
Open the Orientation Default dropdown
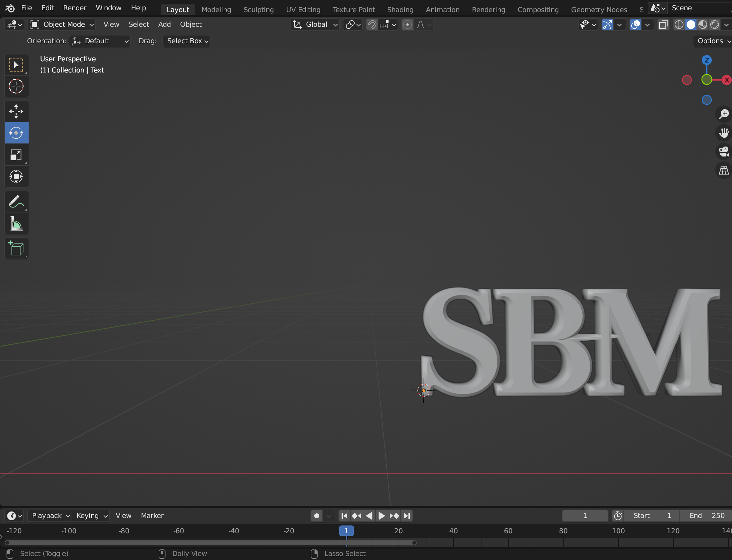tap(100, 41)
